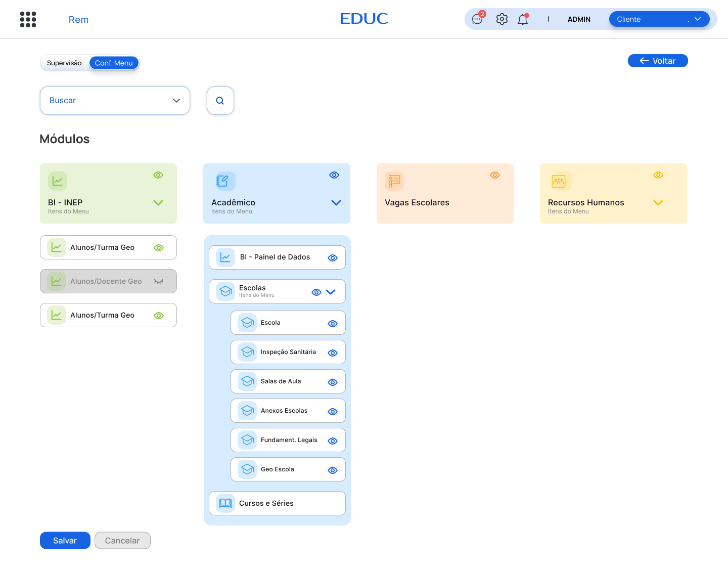Click the Recursos Humanos people icon
The width and height of the screenshot is (728, 571).
point(560,181)
